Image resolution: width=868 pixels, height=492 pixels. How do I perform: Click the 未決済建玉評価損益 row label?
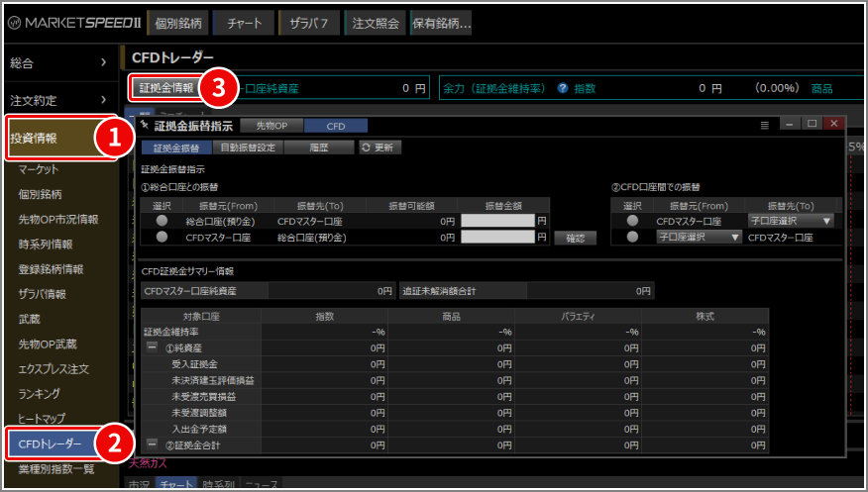tap(213, 380)
